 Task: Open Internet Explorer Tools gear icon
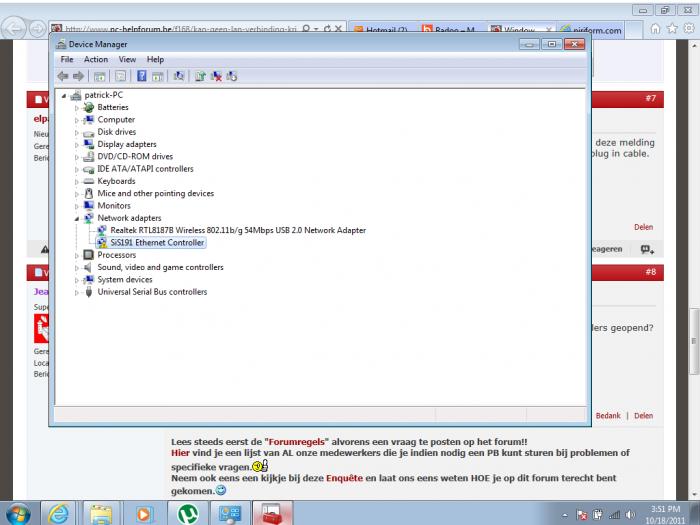click(689, 29)
